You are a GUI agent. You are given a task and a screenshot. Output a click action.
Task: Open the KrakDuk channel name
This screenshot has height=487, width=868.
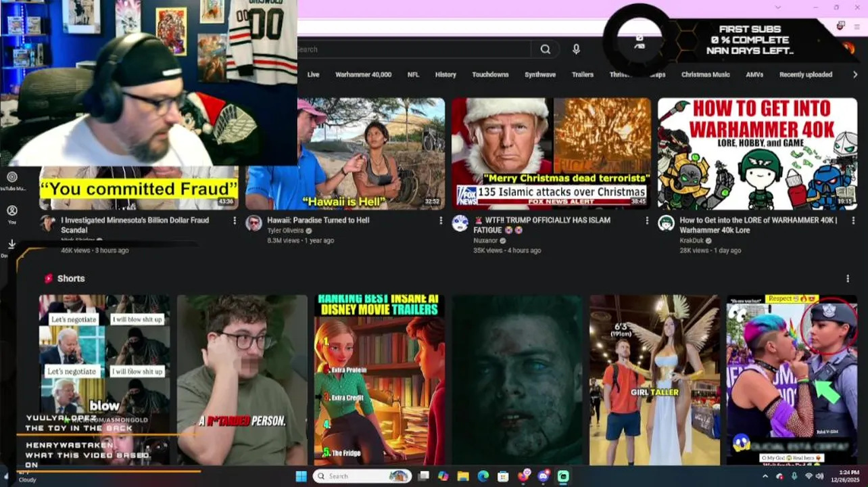692,241
